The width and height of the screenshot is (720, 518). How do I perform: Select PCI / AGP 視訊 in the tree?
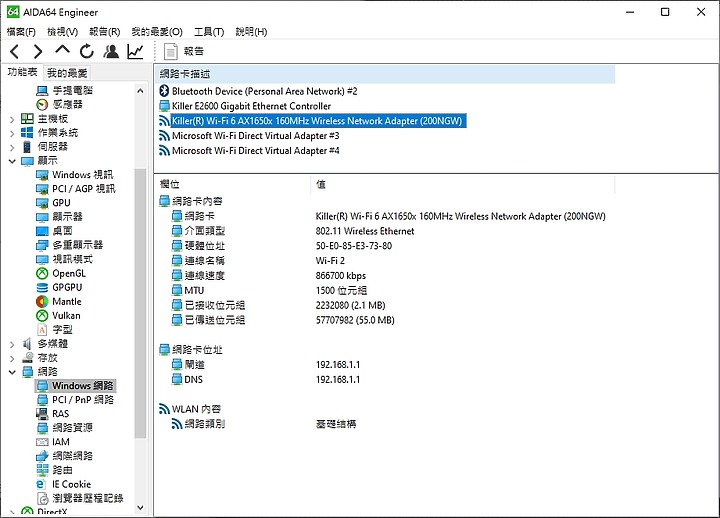[84, 189]
